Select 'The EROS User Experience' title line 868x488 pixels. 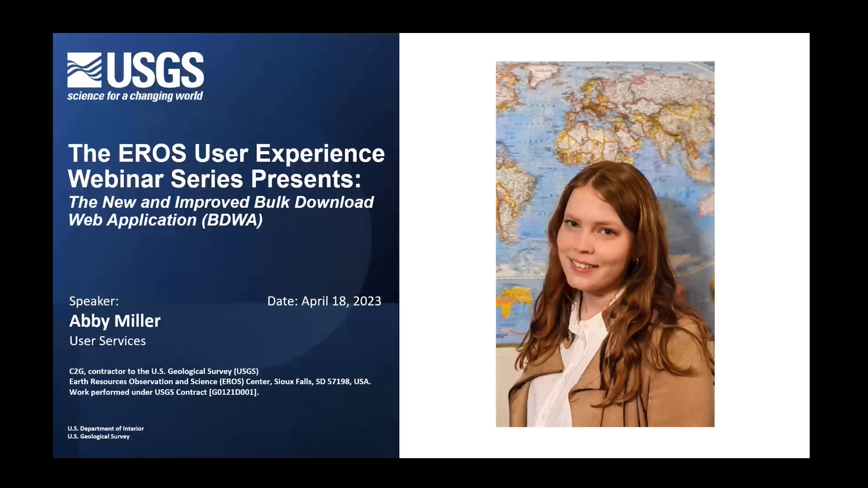coord(226,153)
